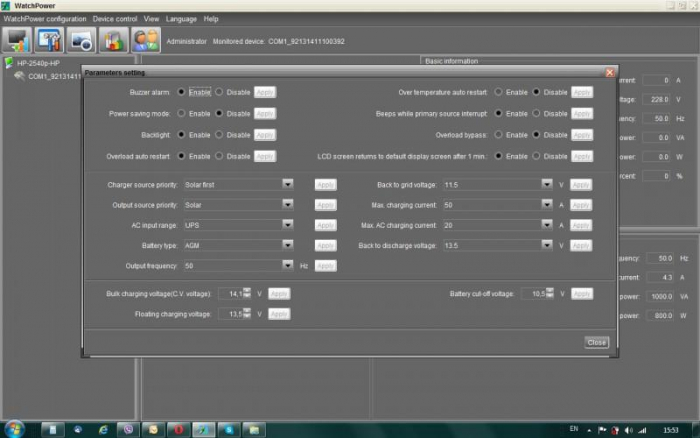Expand Charger source priority dropdown
Screen dimensions: 700x438
(x=288, y=184)
